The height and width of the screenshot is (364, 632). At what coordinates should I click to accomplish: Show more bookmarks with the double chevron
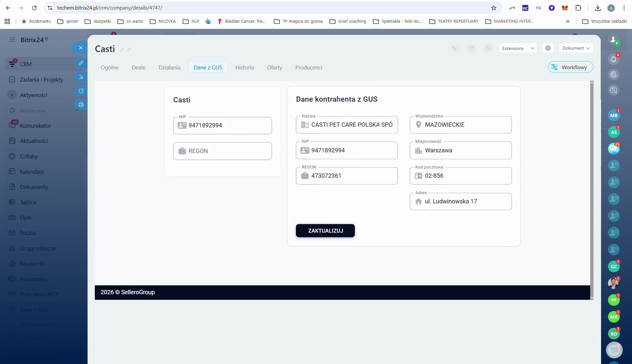(568, 21)
